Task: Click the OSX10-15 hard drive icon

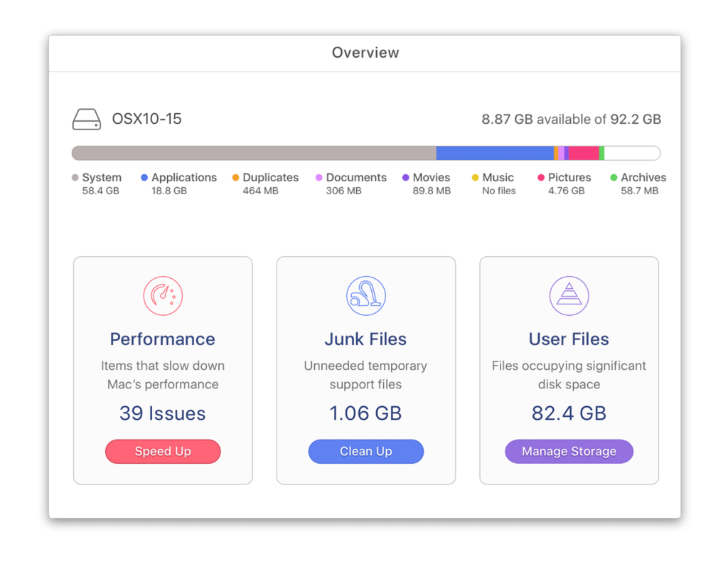Action: point(86,119)
